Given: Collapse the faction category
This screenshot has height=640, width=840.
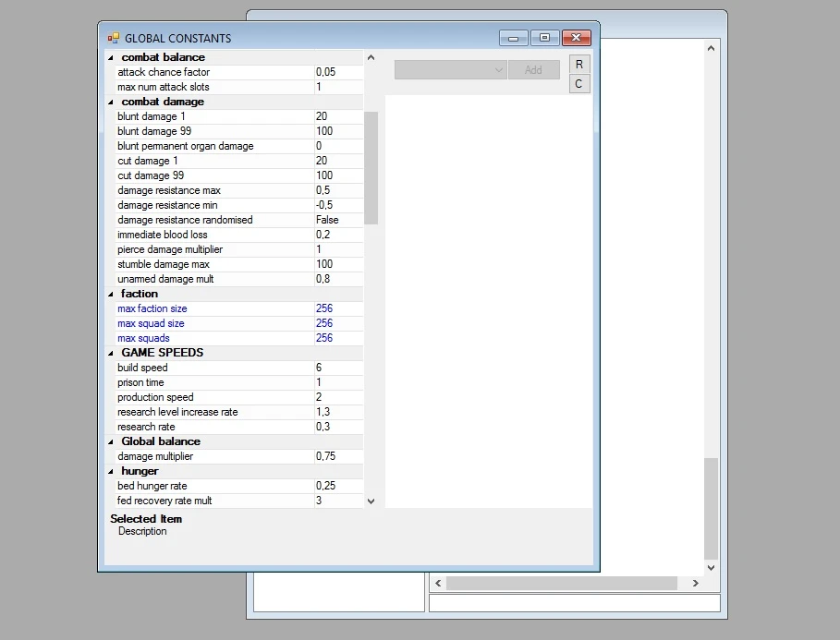Looking at the screenshot, I should [x=112, y=294].
